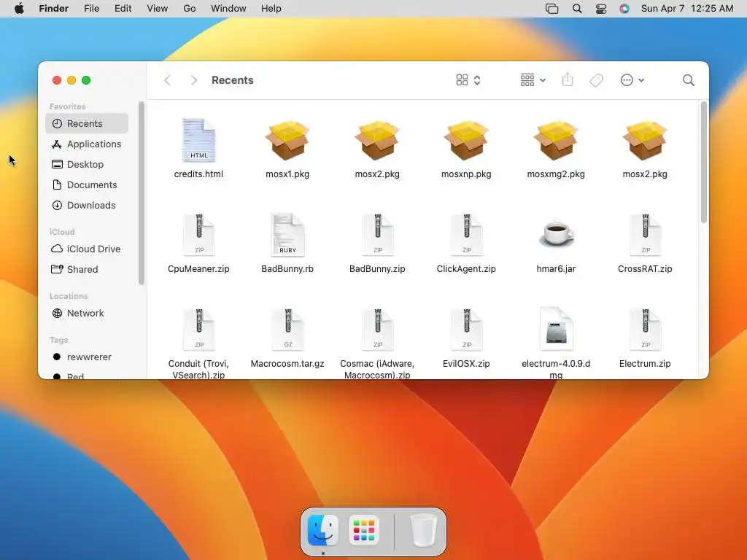Viewport: 747px width, 560px height.
Task: Select mosx1.pkg package icon
Action: pos(287,141)
